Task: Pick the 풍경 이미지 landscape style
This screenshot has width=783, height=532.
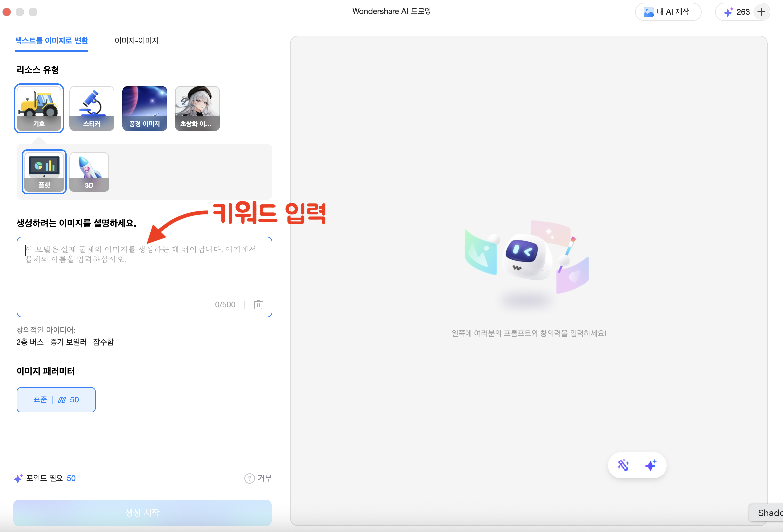Action: click(x=144, y=108)
